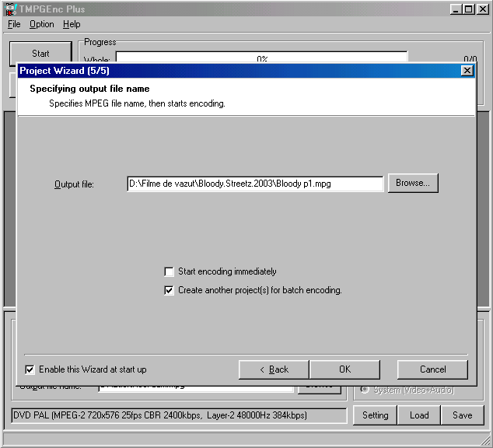Image resolution: width=493 pixels, height=448 pixels.
Task: Select the System (Video+Audio) radio option
Action: (364, 390)
